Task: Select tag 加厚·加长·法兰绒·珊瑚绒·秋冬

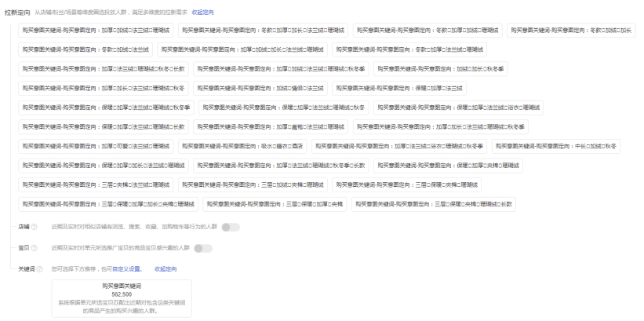Action: click(104, 89)
